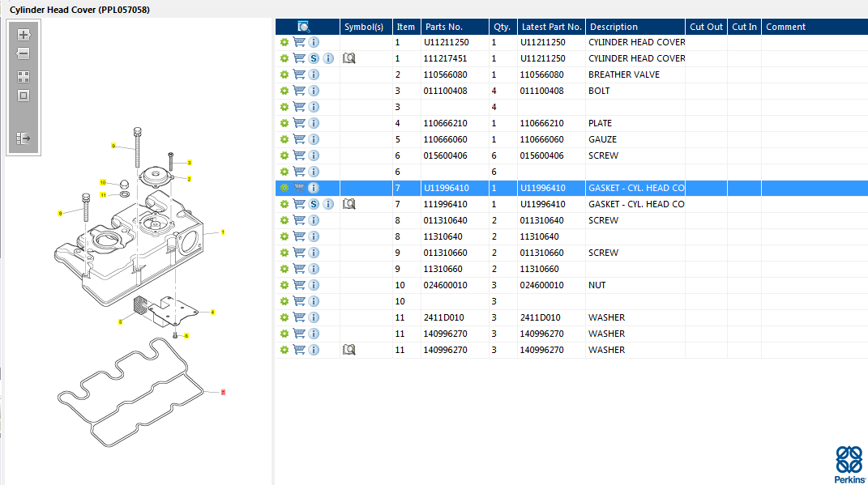Click the red gasket callout marker

point(223,392)
